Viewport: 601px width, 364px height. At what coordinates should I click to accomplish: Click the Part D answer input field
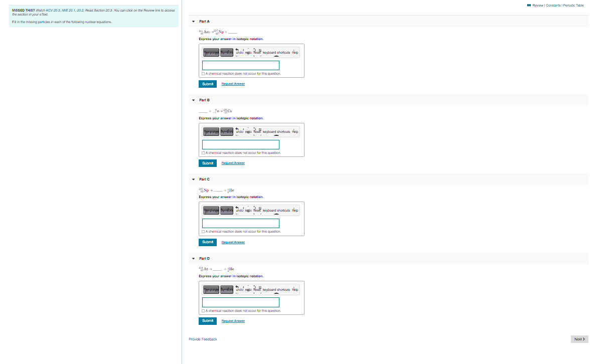(241, 302)
